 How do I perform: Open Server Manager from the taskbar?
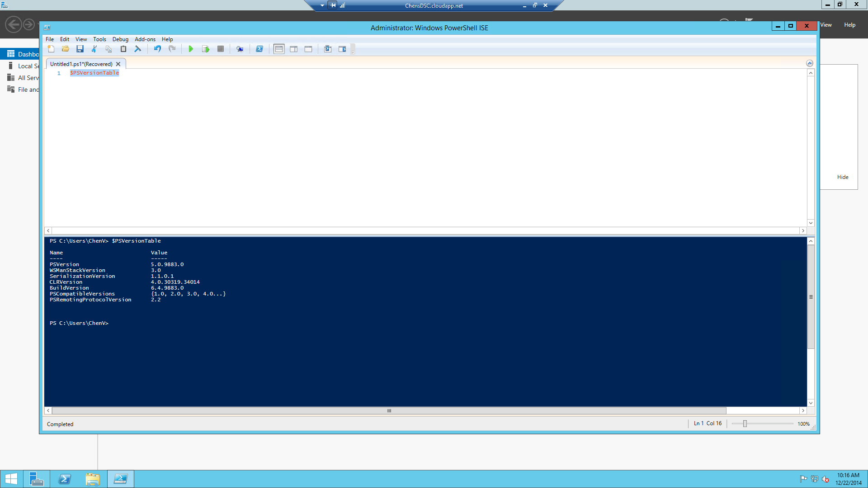tap(36, 479)
